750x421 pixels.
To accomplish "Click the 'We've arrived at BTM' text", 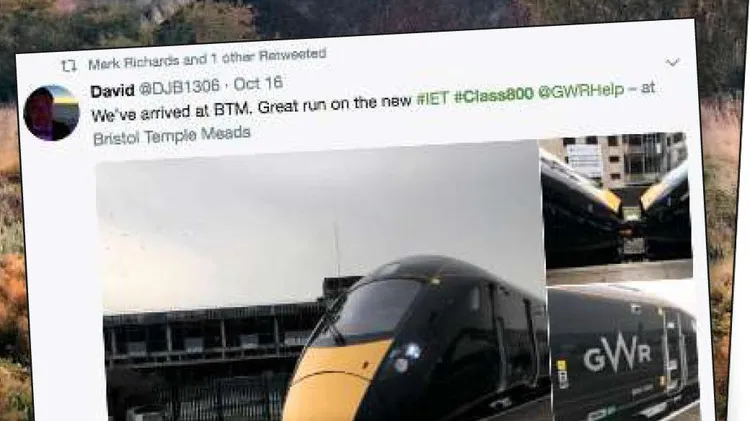I will click(171, 111).
